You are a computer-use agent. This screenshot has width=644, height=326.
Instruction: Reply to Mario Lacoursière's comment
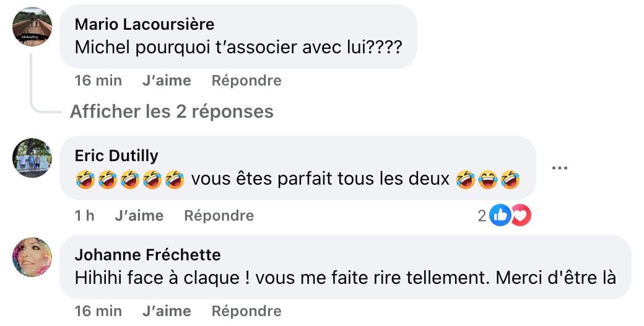pos(246,81)
